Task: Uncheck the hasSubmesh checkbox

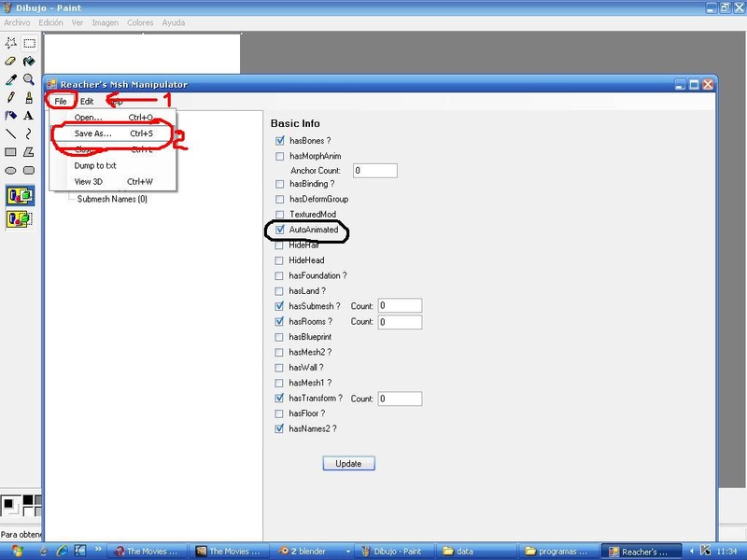Action: [x=279, y=306]
